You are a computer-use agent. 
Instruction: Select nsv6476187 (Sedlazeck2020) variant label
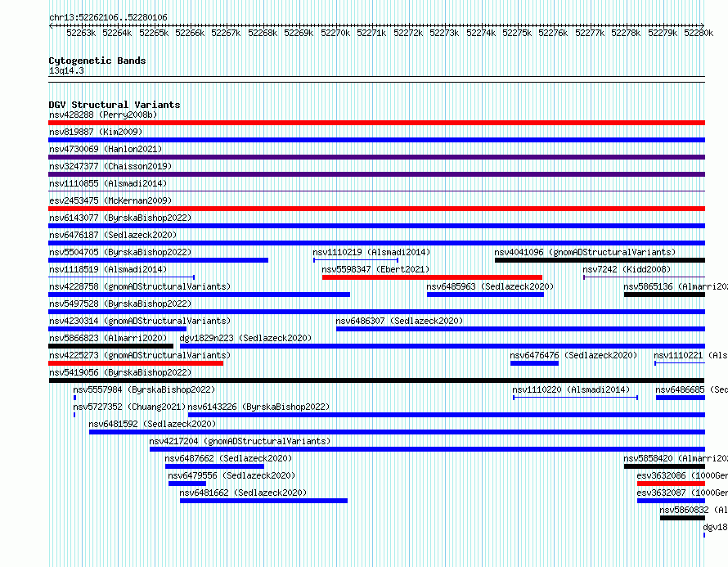pos(113,235)
